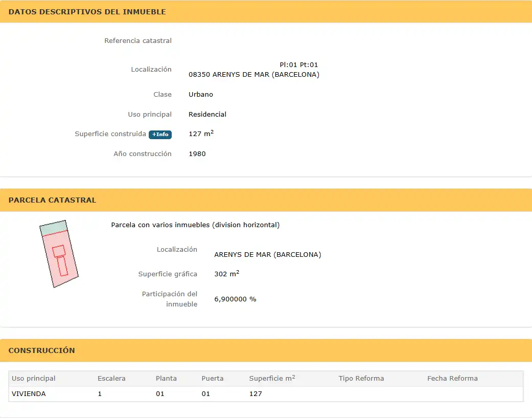Click the "Puerta" column header
Viewport: 532px width, 418px height.
pyautogui.click(x=213, y=378)
